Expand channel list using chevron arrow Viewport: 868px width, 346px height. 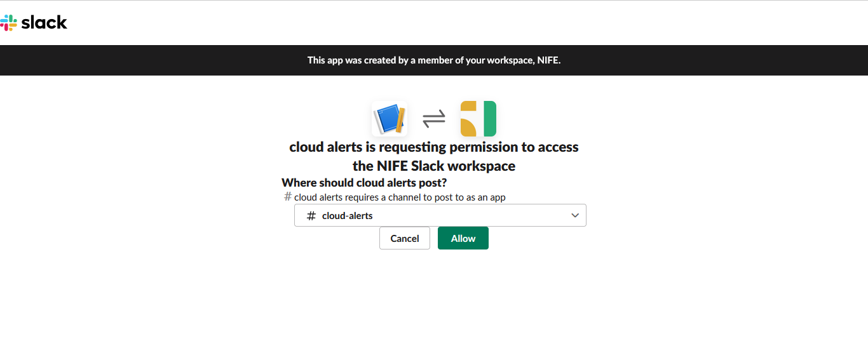(575, 215)
